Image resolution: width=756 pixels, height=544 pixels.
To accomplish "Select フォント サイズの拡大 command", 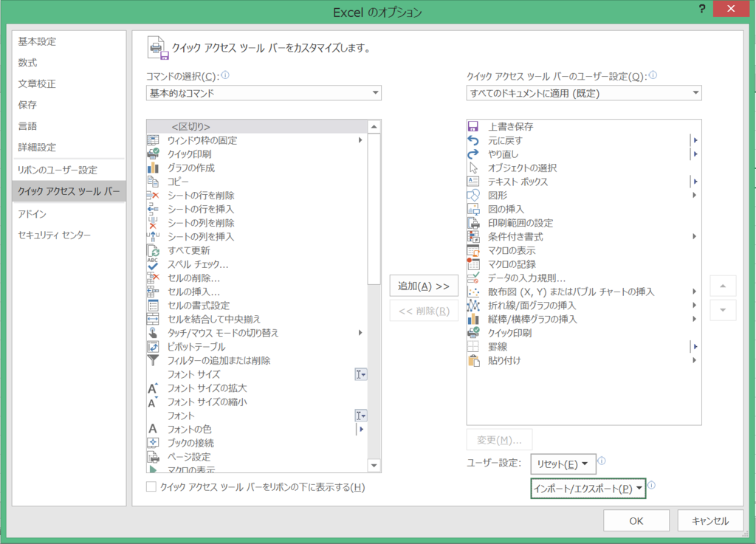I will click(x=257, y=388).
